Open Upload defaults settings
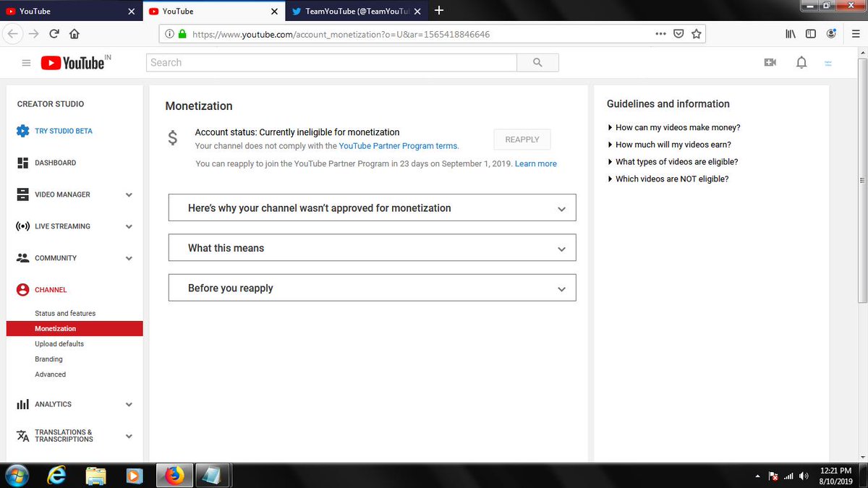 click(x=59, y=344)
